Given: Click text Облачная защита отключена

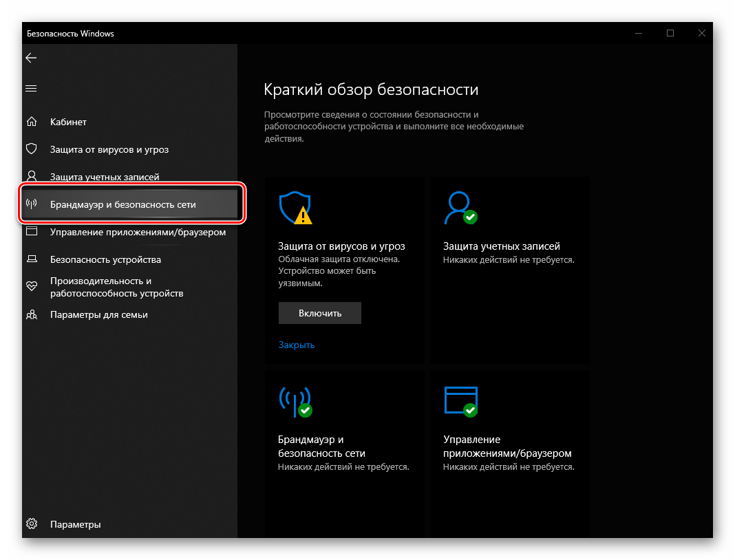Looking at the screenshot, I should tap(339, 259).
